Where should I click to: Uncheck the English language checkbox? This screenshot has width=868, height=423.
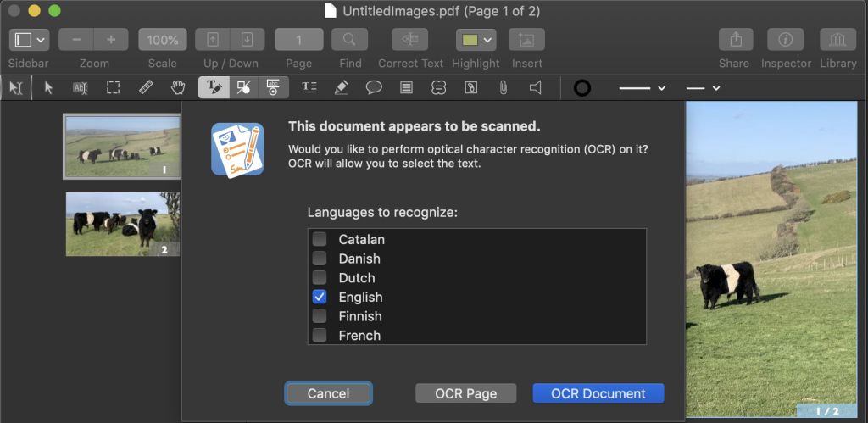click(320, 297)
